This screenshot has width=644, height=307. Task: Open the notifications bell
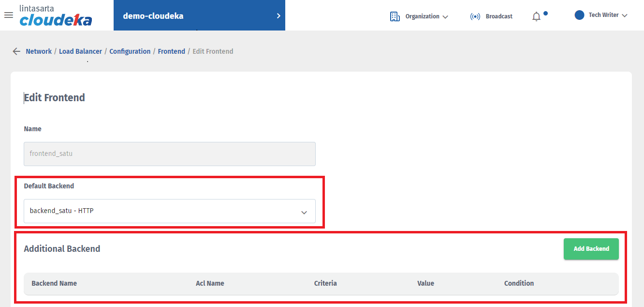tap(536, 16)
